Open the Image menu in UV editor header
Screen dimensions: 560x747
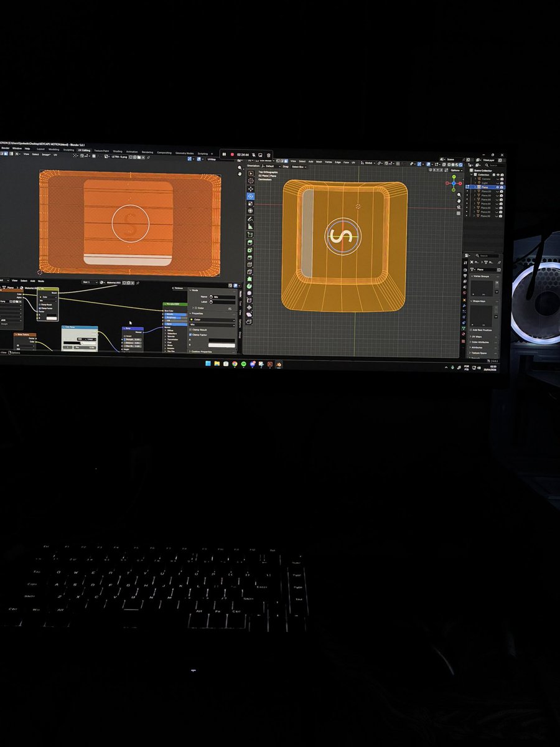pos(45,154)
